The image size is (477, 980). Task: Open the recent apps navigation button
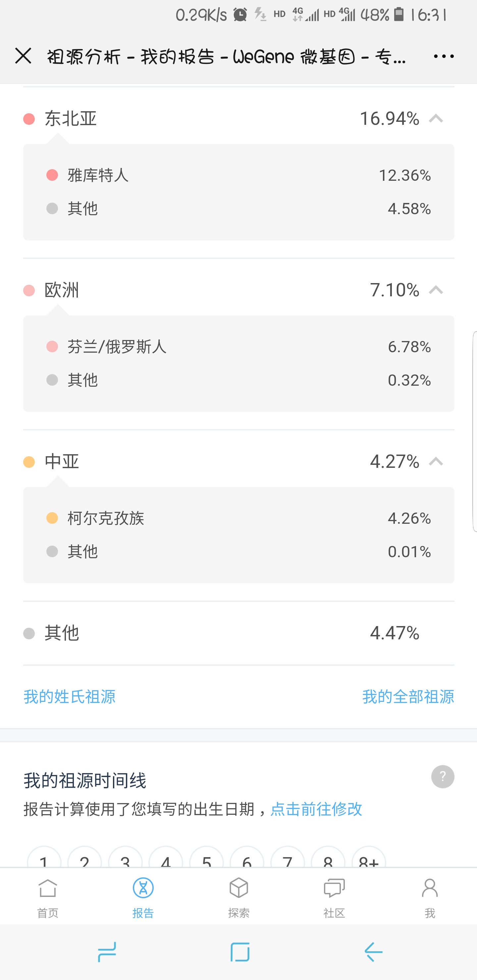[107, 952]
